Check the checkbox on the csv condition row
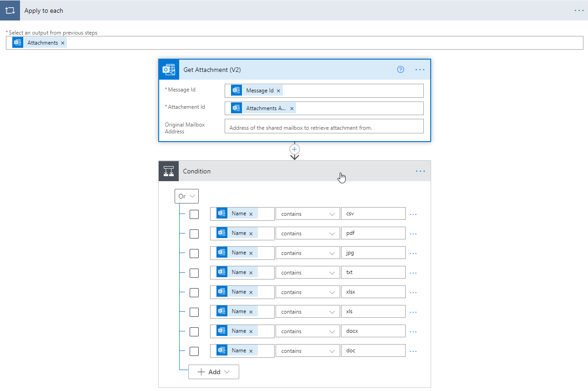The width and height of the screenshot is (588, 391). point(194,214)
